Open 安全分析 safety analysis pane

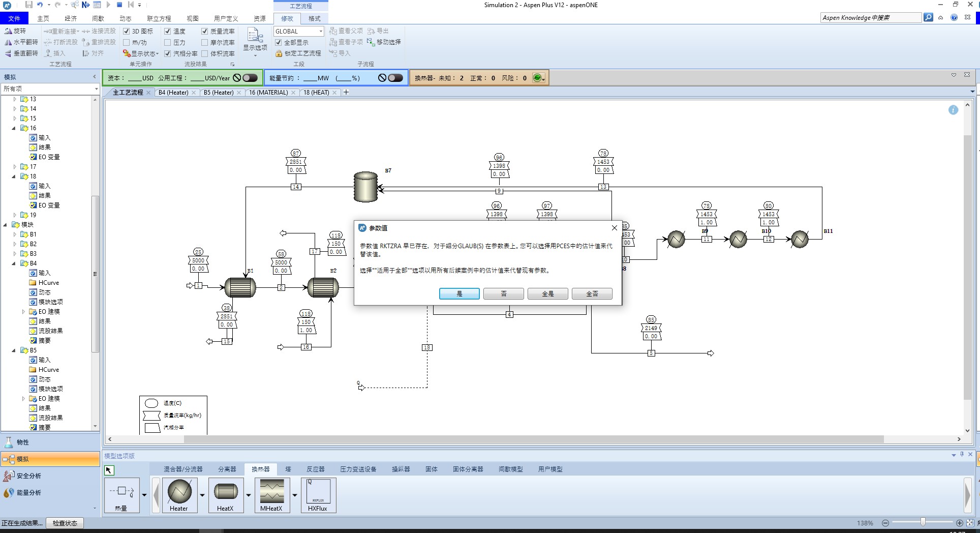pyautogui.click(x=50, y=476)
